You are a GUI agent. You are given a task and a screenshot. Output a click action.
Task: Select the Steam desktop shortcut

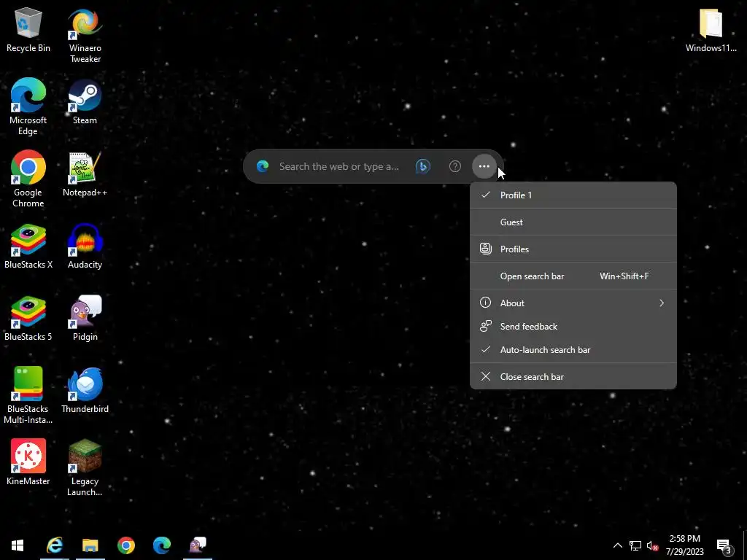tap(85, 102)
